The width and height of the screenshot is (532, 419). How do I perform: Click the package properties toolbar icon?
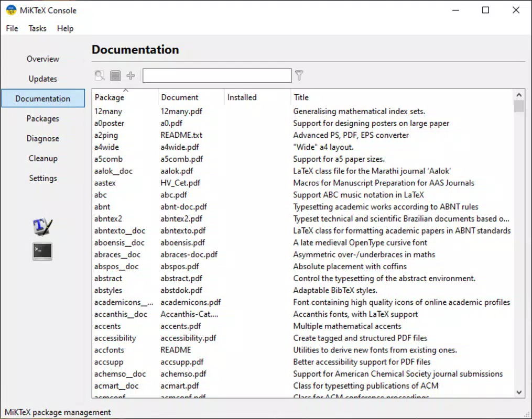[115, 75]
